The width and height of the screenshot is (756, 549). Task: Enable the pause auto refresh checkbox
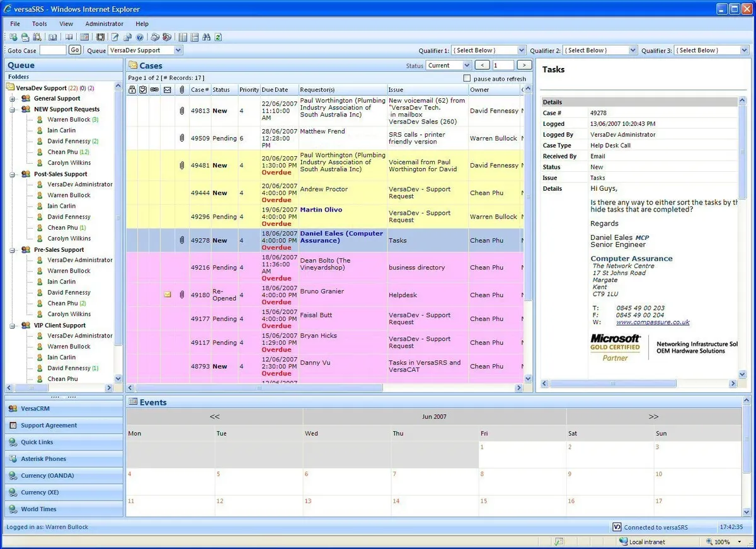click(x=466, y=77)
